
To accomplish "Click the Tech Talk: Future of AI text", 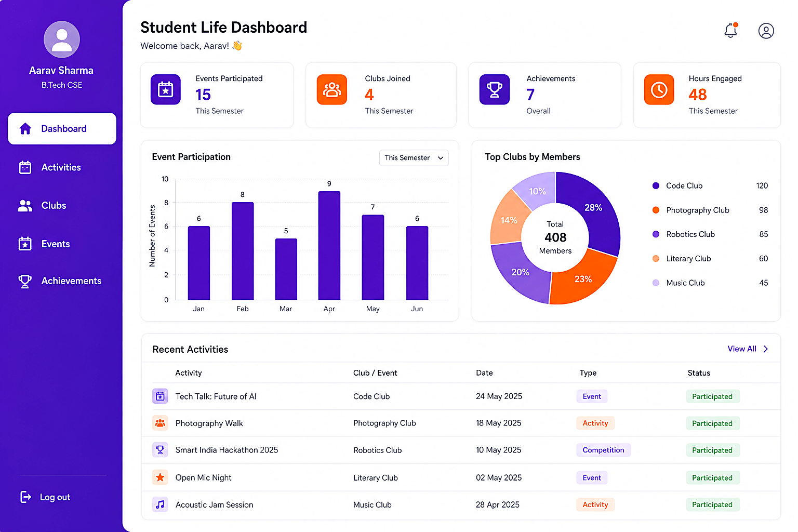I will pyautogui.click(x=216, y=396).
